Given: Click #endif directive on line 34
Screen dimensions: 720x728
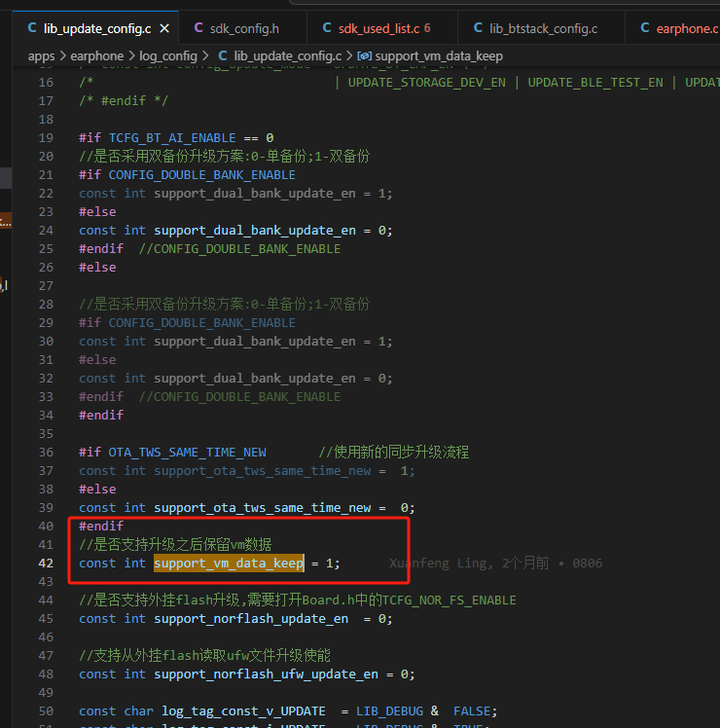Looking at the screenshot, I should tap(101, 415).
